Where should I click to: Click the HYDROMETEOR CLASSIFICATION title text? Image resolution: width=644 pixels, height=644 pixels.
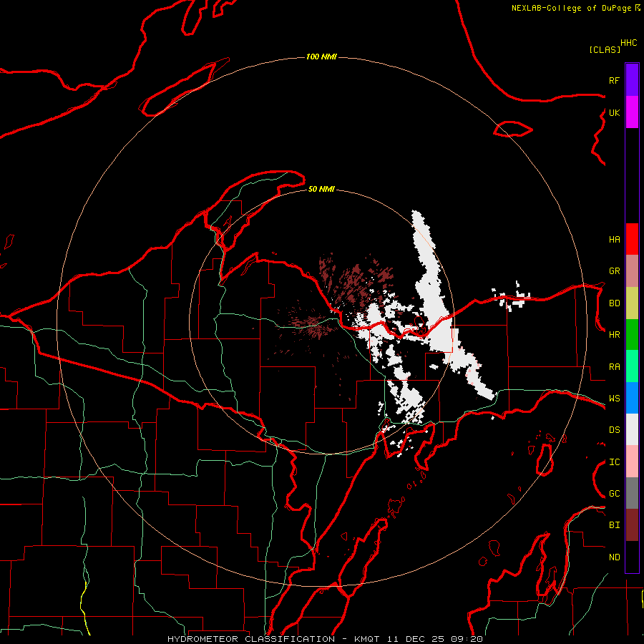click(251, 639)
